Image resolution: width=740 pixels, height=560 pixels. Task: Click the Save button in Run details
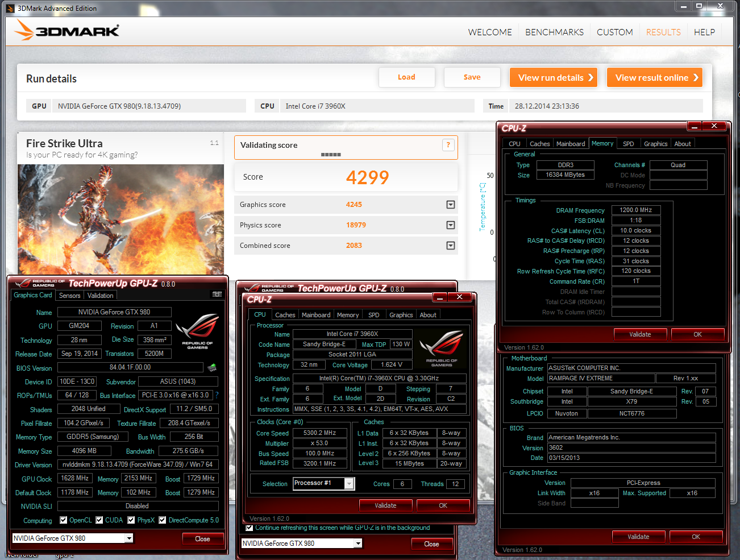472,77
